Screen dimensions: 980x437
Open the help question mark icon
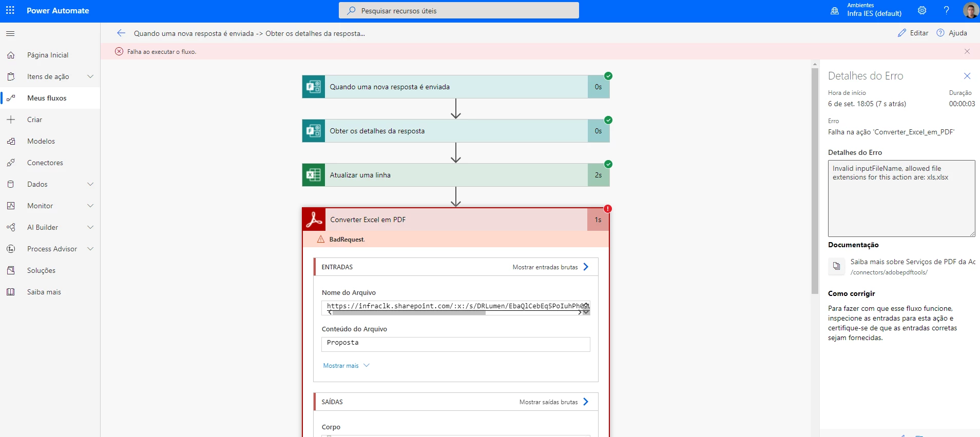[x=946, y=10]
